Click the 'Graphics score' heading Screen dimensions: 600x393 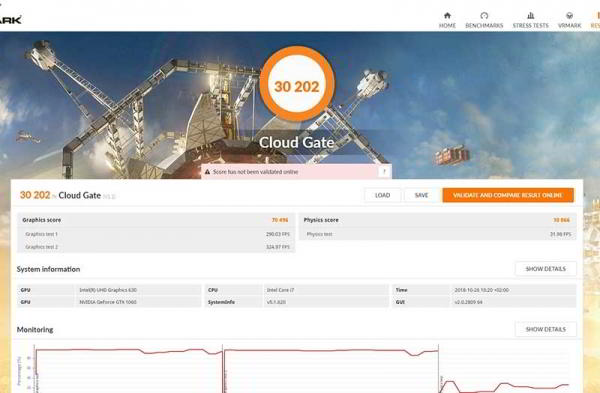click(42, 220)
